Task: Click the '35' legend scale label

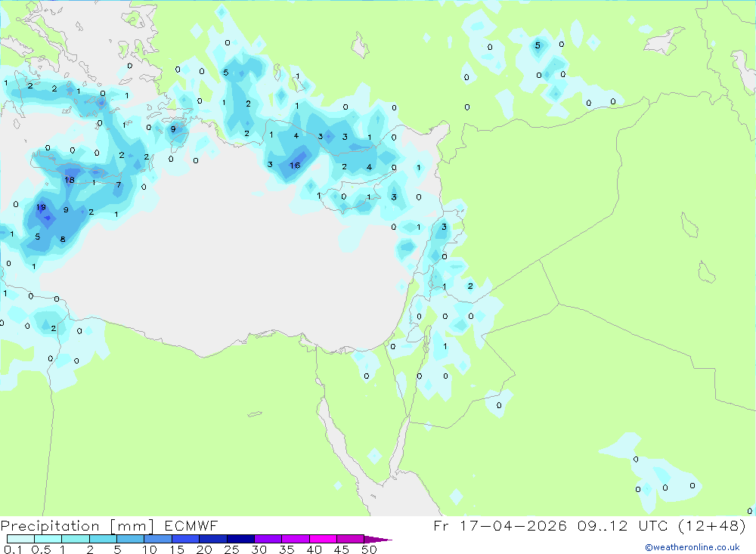Action: 287,549
